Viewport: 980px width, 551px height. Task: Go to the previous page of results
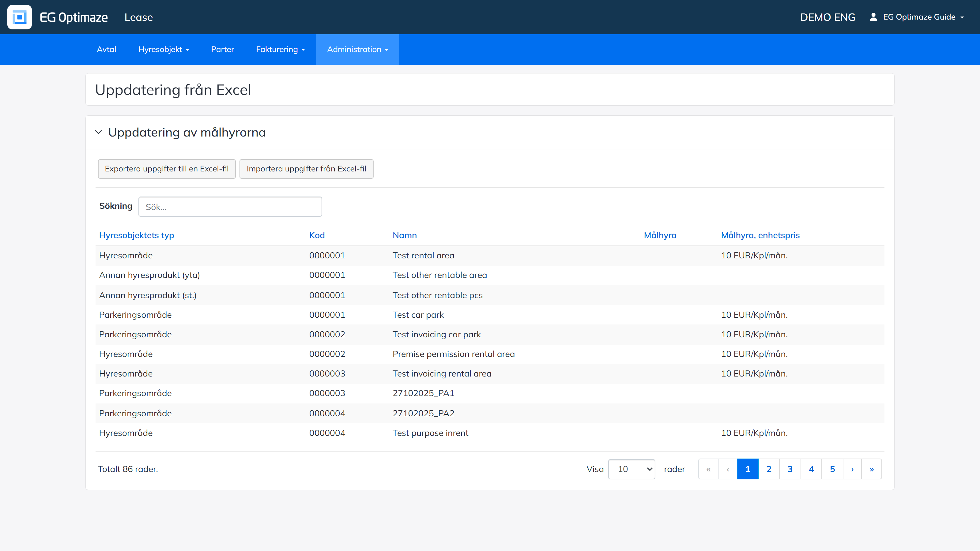coord(728,469)
